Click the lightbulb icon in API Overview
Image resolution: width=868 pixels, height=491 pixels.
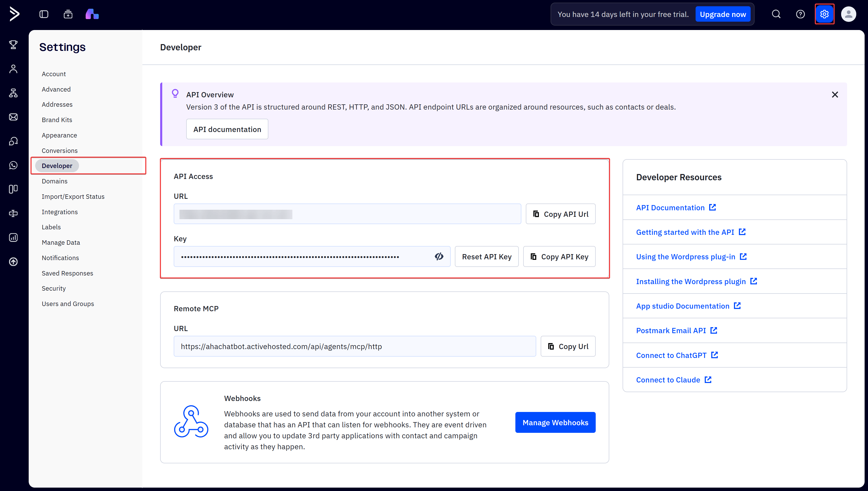[175, 93]
